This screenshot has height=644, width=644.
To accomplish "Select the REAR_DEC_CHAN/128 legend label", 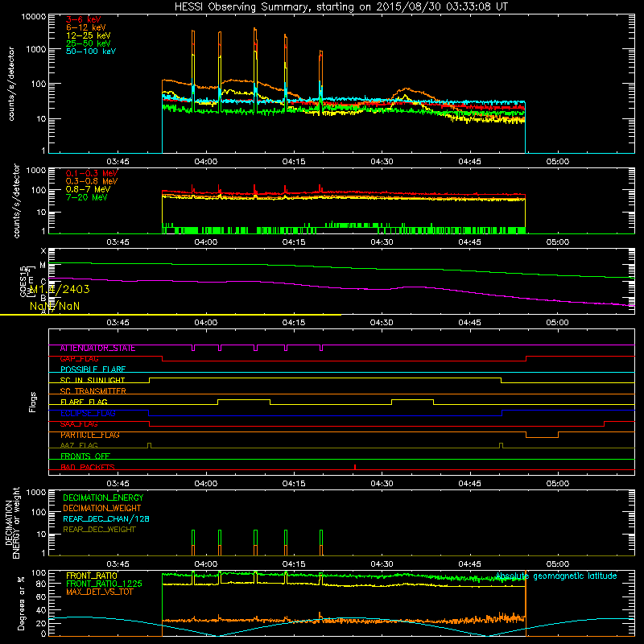I will [x=106, y=518].
